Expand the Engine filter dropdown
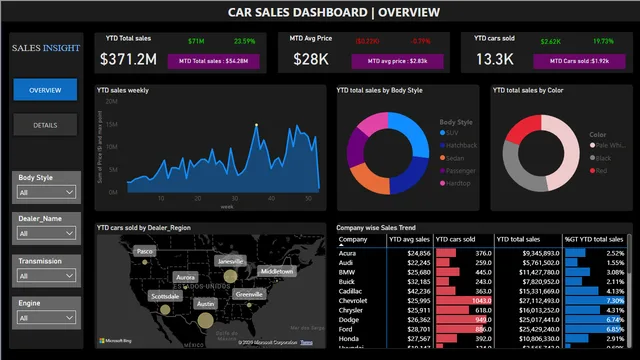 (46, 318)
